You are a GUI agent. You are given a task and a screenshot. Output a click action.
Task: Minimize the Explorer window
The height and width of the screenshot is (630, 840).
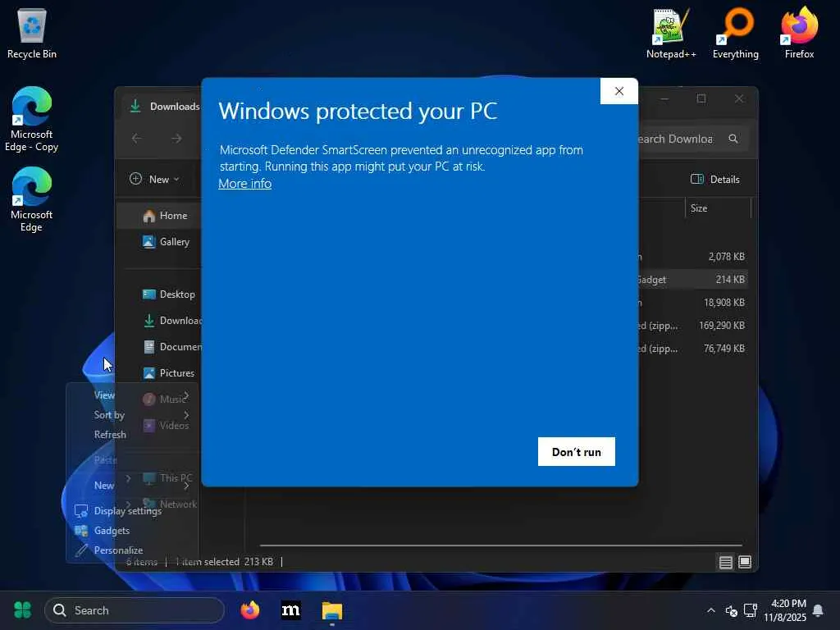click(664, 98)
